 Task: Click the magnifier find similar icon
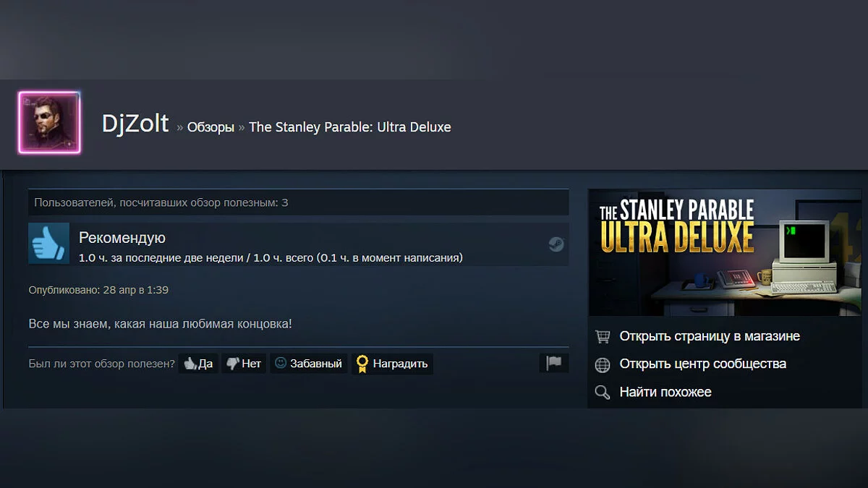pos(603,393)
